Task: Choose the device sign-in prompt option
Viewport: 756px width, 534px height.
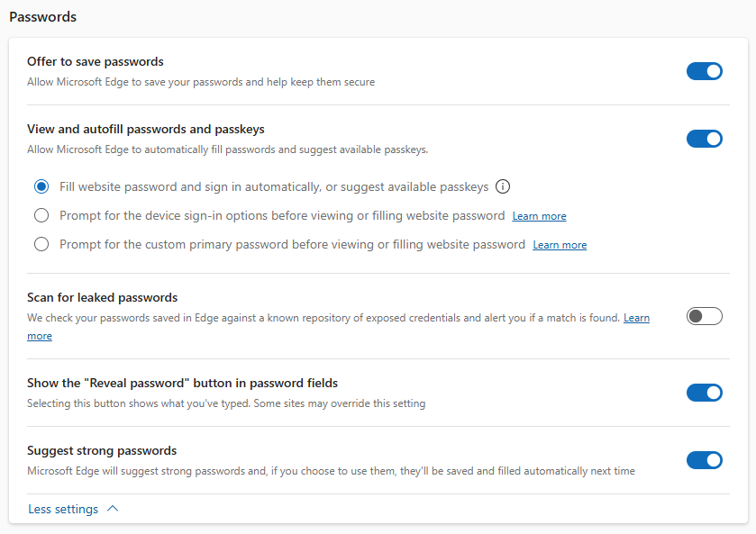Action: [41, 215]
